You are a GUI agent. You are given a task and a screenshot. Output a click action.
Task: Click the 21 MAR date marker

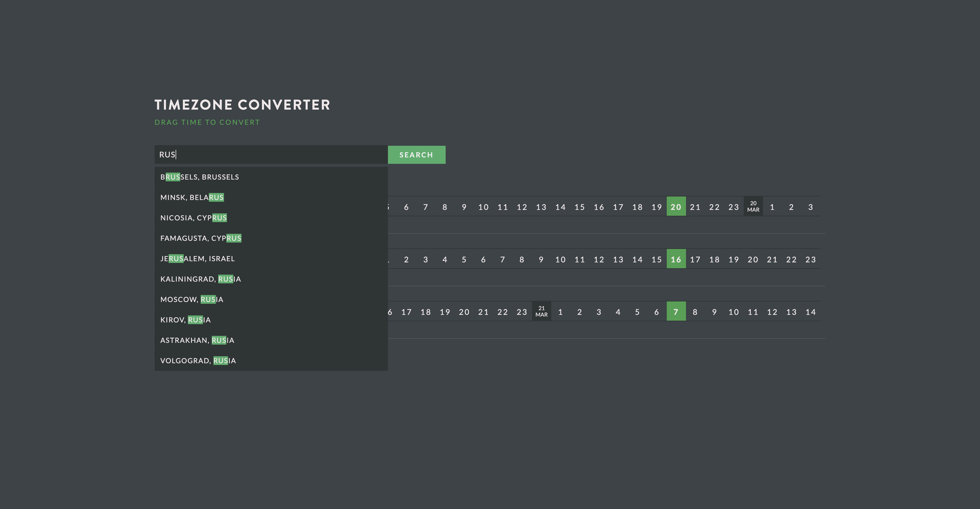tap(542, 311)
